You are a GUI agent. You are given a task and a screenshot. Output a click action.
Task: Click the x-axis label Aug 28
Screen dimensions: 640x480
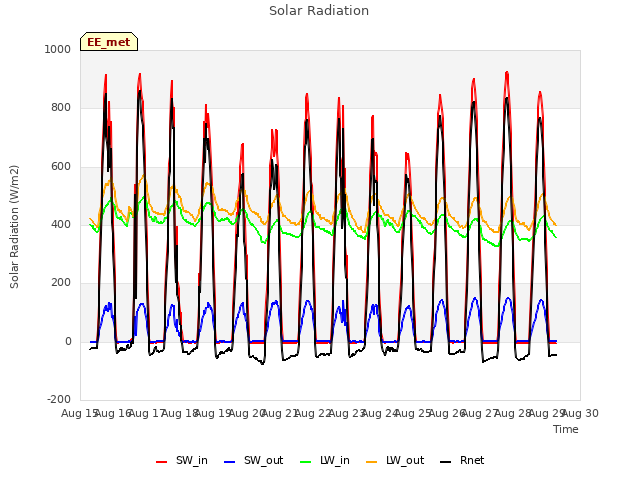pyautogui.click(x=513, y=413)
